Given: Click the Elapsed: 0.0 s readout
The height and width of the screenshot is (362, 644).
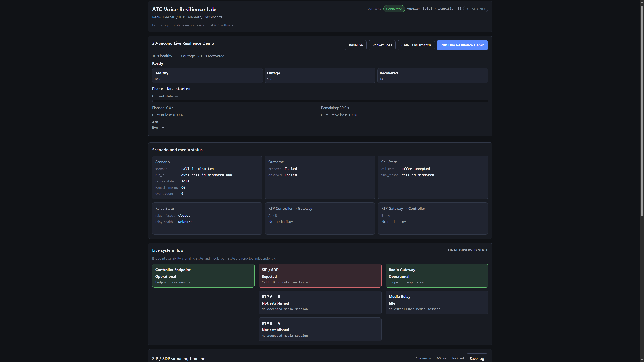Looking at the screenshot, I should pos(163,108).
